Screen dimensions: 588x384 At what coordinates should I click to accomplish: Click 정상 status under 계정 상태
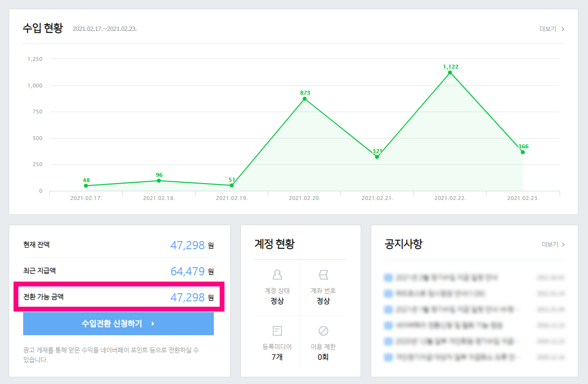tap(277, 301)
